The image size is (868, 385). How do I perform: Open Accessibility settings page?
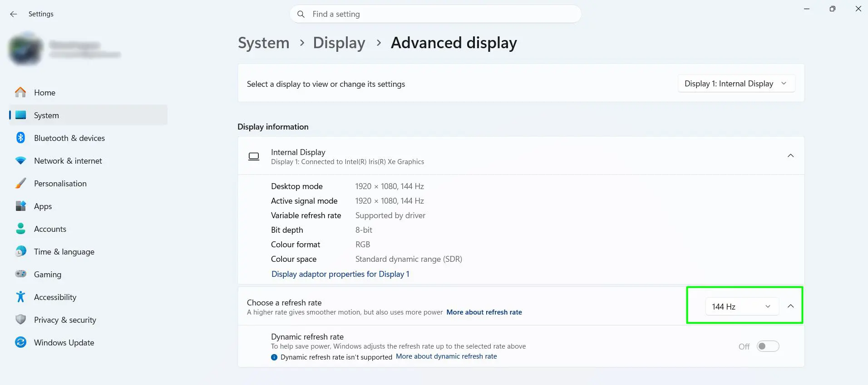point(89,297)
